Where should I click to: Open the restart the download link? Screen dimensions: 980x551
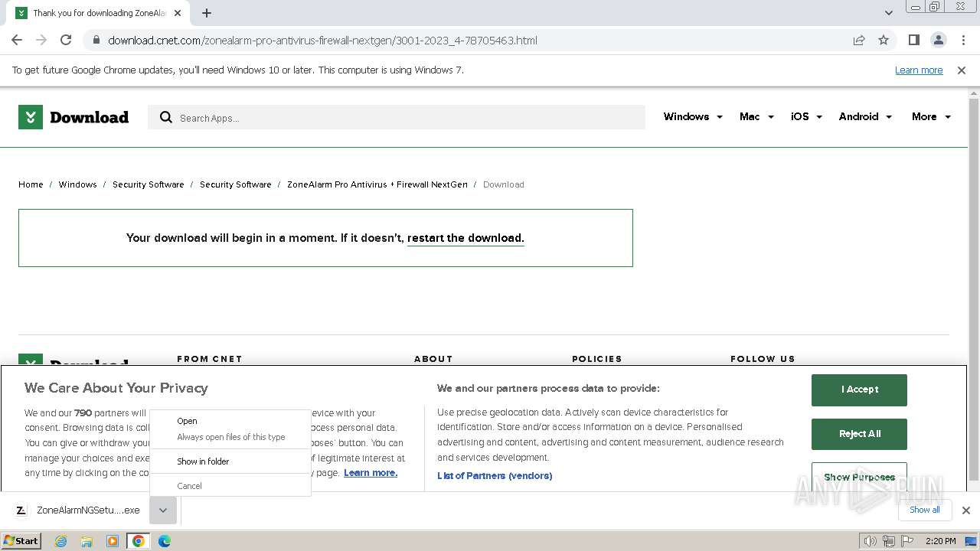(x=465, y=238)
